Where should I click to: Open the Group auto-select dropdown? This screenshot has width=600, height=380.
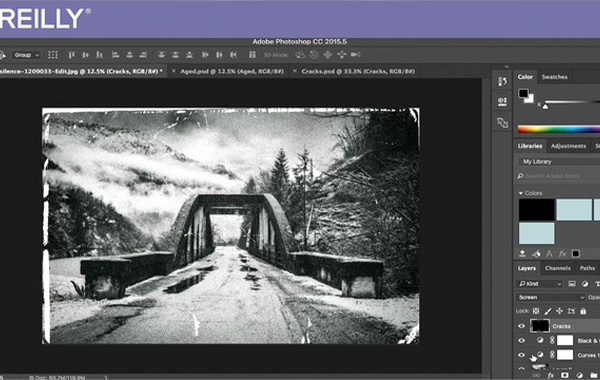pyautogui.click(x=26, y=55)
